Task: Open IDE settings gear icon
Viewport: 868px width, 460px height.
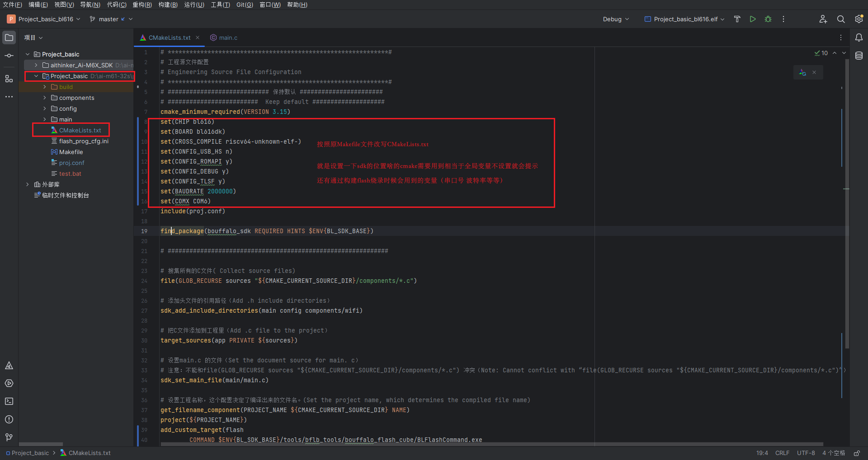Action: pos(859,19)
